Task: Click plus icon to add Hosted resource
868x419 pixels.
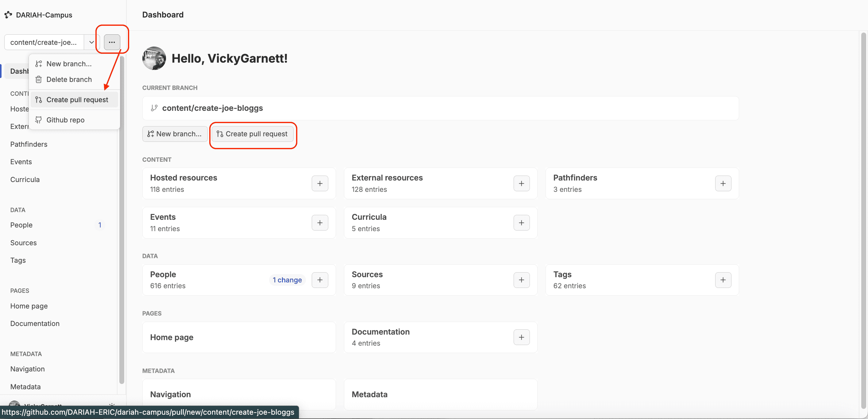Action: [x=319, y=183]
